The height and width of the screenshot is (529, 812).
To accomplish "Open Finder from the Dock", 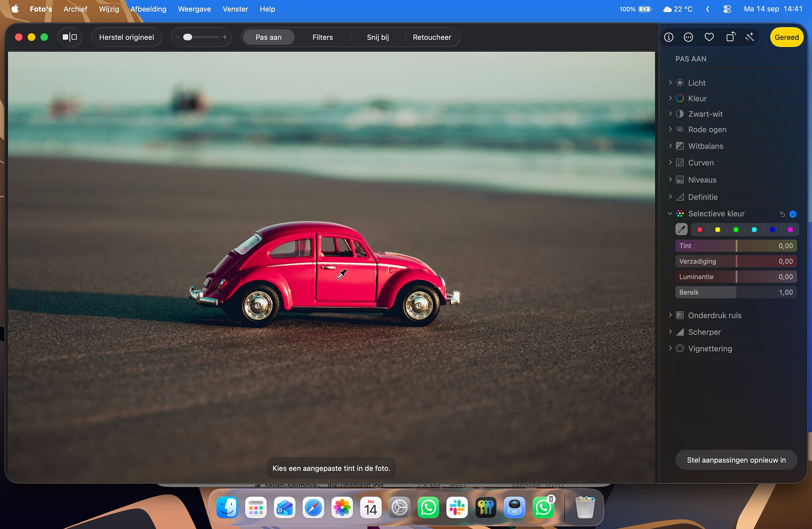I will tap(227, 507).
